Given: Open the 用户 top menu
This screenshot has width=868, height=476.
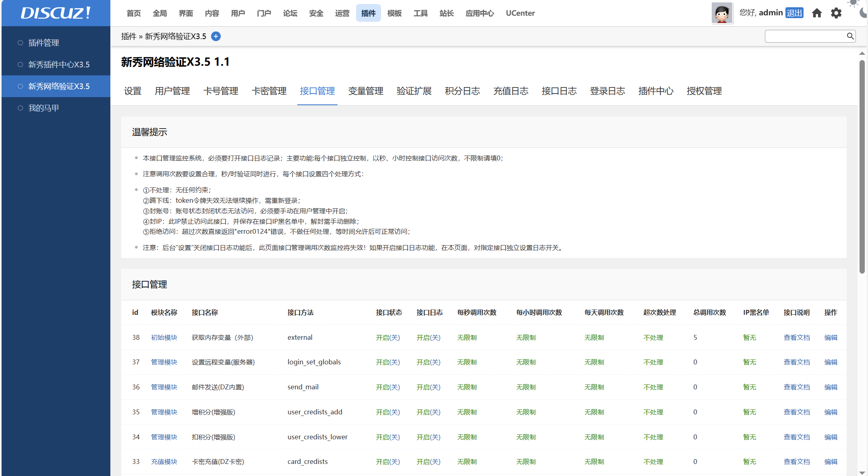Looking at the screenshot, I should [238, 13].
